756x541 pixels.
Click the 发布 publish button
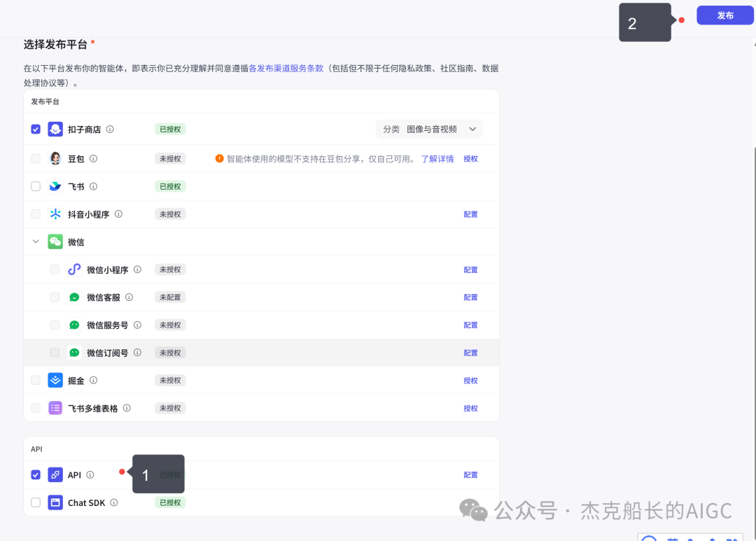[x=725, y=15]
